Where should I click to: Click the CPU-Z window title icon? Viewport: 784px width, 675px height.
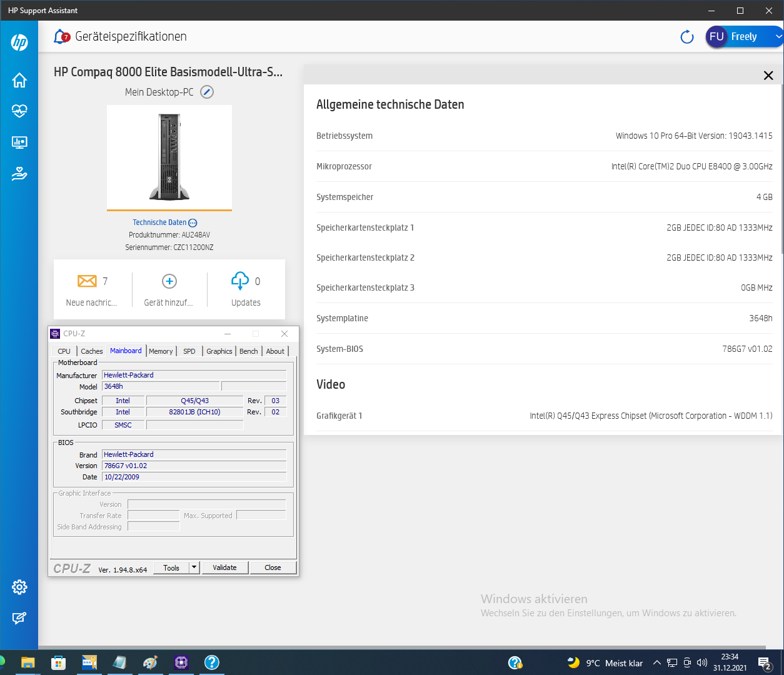click(55, 334)
